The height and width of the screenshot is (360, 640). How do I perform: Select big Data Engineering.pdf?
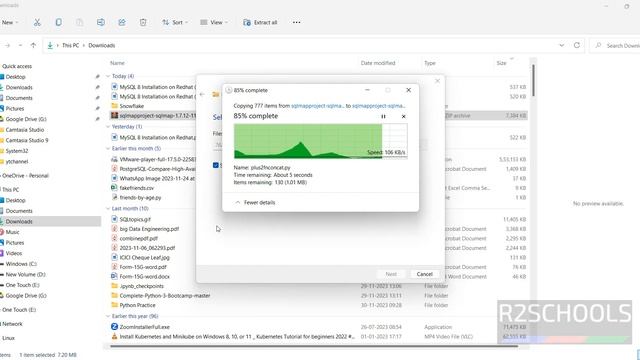tap(145, 229)
